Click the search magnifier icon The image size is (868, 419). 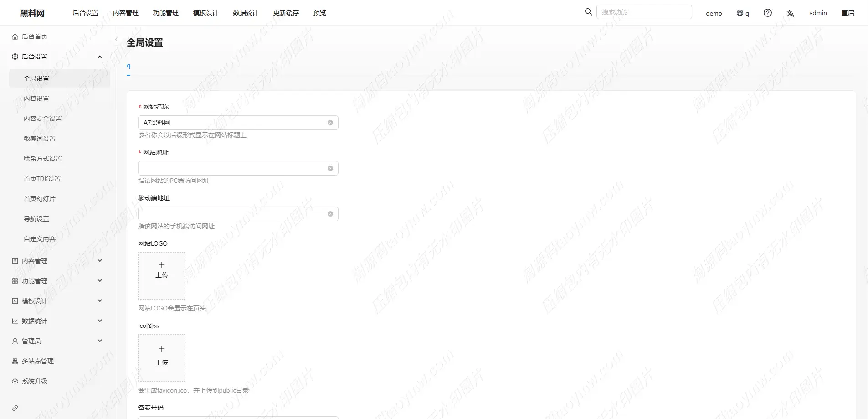tap(588, 12)
